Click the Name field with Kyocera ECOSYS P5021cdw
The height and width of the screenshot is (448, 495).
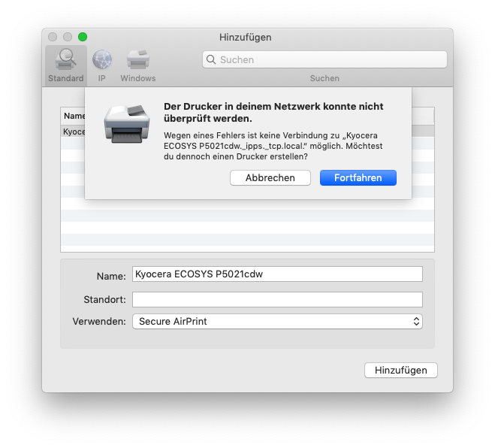tap(277, 274)
